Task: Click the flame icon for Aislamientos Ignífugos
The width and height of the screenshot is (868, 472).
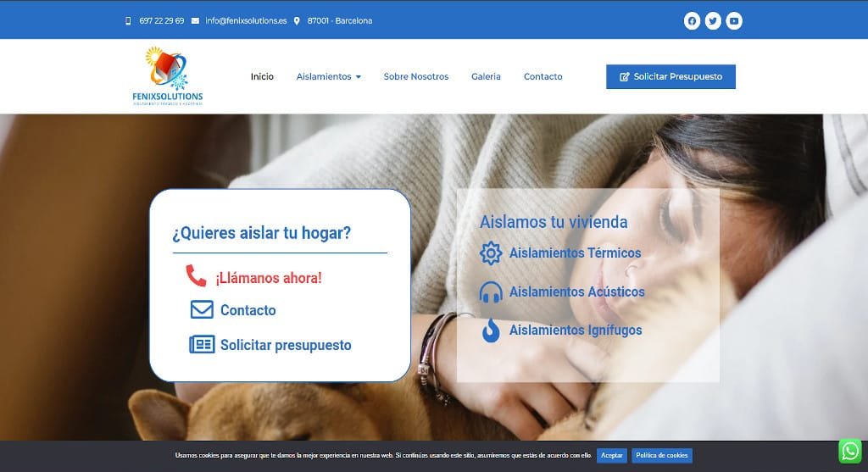Action: click(491, 330)
